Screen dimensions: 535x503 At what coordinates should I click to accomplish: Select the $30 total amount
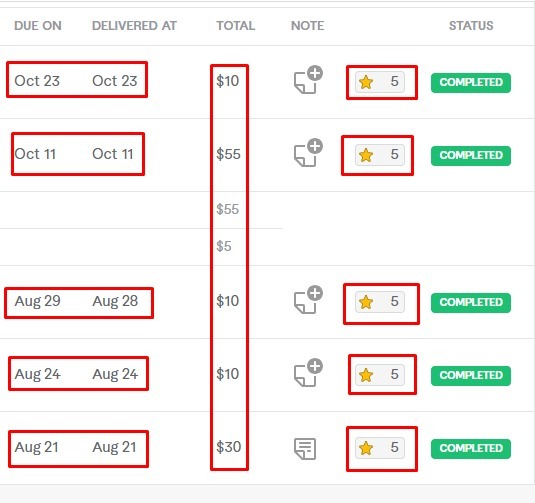pyautogui.click(x=229, y=447)
